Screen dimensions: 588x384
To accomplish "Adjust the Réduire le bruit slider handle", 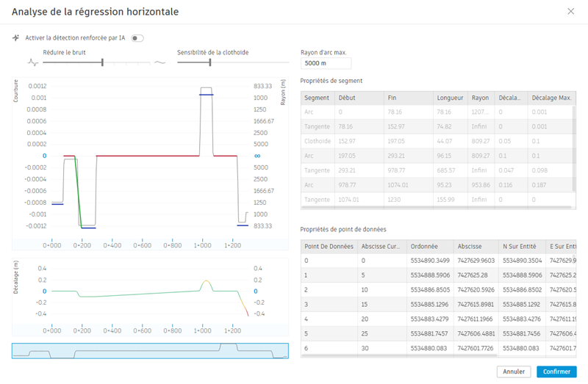I will pyautogui.click(x=102, y=62).
